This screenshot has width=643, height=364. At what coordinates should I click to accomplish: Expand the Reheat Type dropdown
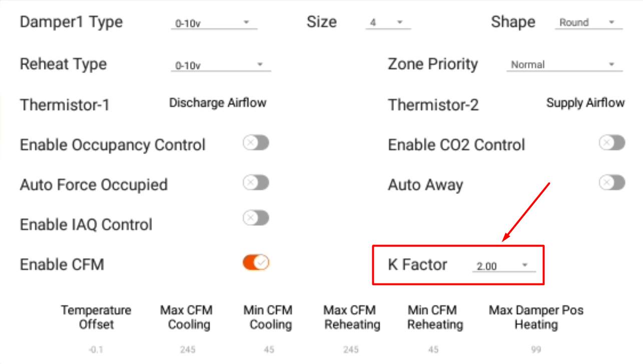pyautogui.click(x=221, y=64)
